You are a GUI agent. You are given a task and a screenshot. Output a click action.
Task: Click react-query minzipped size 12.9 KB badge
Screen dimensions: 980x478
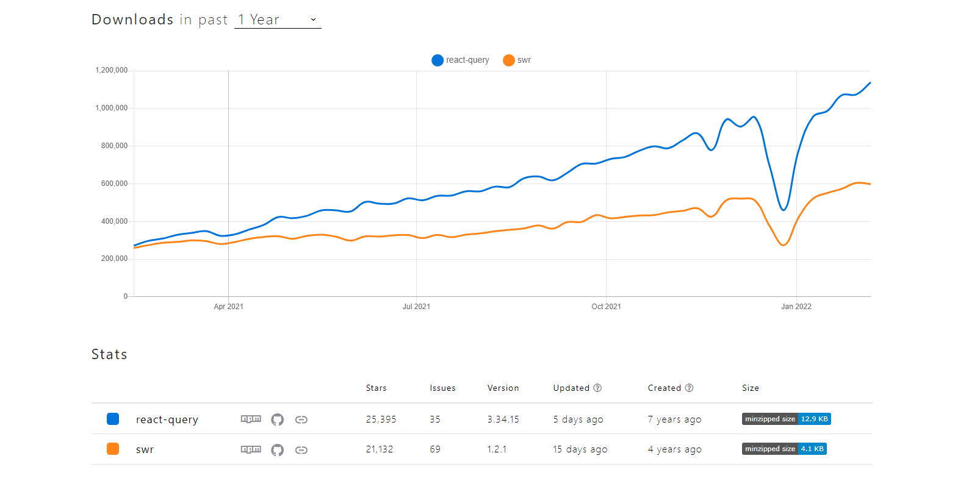click(787, 419)
